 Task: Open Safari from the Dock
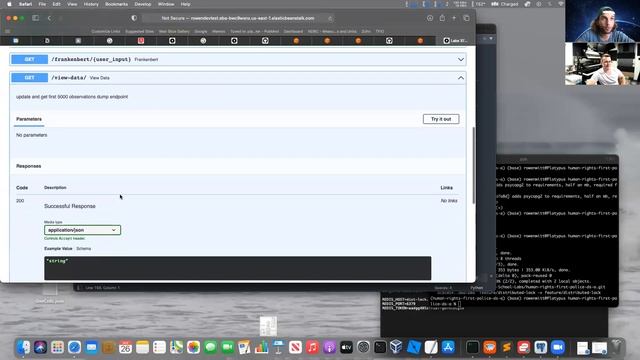[74, 347]
